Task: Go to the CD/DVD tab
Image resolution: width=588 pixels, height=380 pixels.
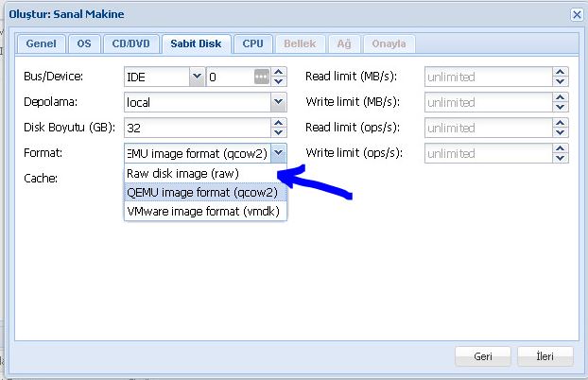Action: pyautogui.click(x=130, y=43)
